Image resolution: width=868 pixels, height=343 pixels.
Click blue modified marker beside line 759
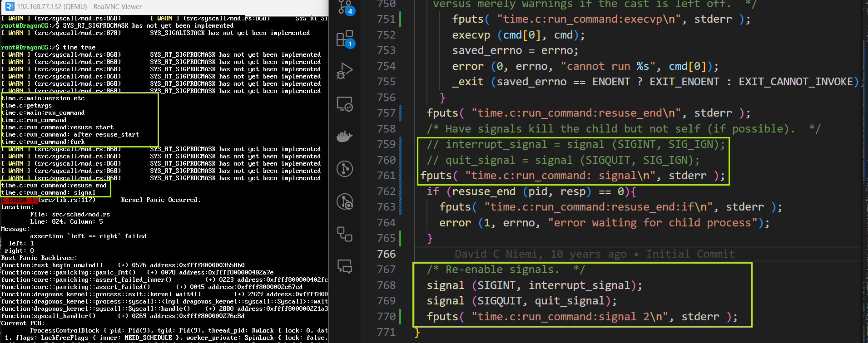click(400, 144)
